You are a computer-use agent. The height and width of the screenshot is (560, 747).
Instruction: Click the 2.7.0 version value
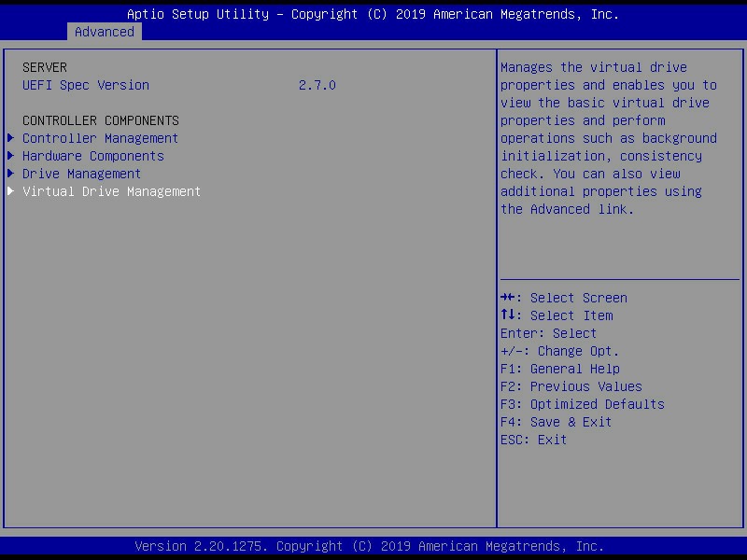(317, 85)
